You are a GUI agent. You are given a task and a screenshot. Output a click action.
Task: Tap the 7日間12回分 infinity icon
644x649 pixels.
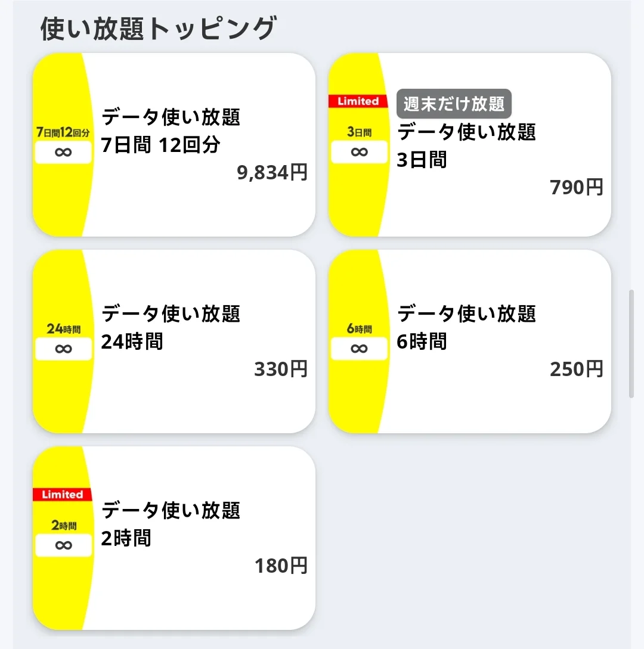[x=63, y=152]
